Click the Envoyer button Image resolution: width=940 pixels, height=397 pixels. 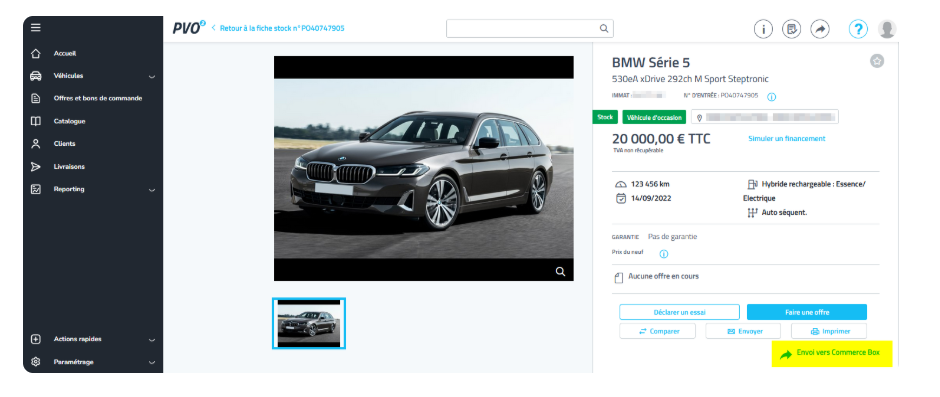[x=743, y=331]
